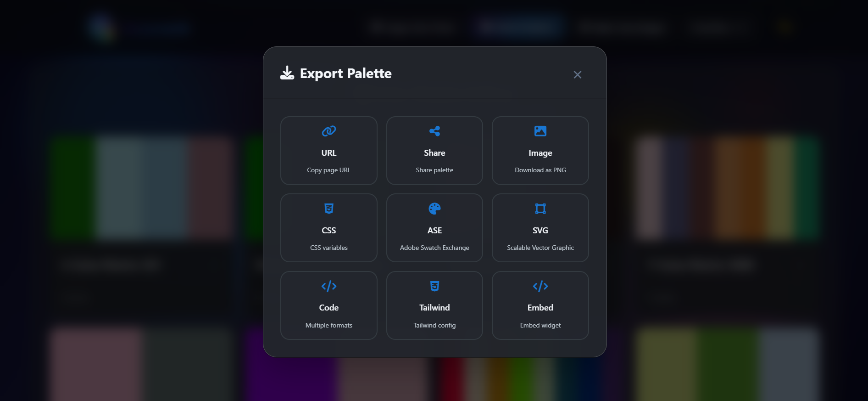Screen dimensions: 868x401
Task: Click the "Download as PNG" text
Action: (x=540, y=170)
